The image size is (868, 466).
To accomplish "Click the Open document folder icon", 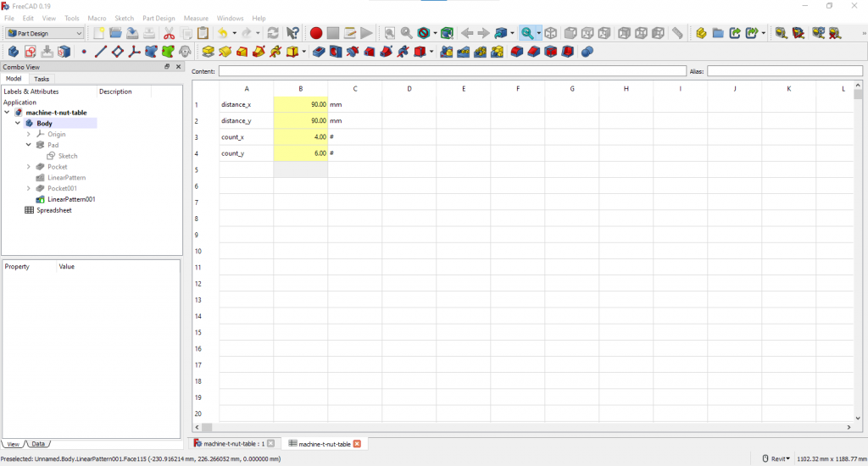I will (116, 33).
